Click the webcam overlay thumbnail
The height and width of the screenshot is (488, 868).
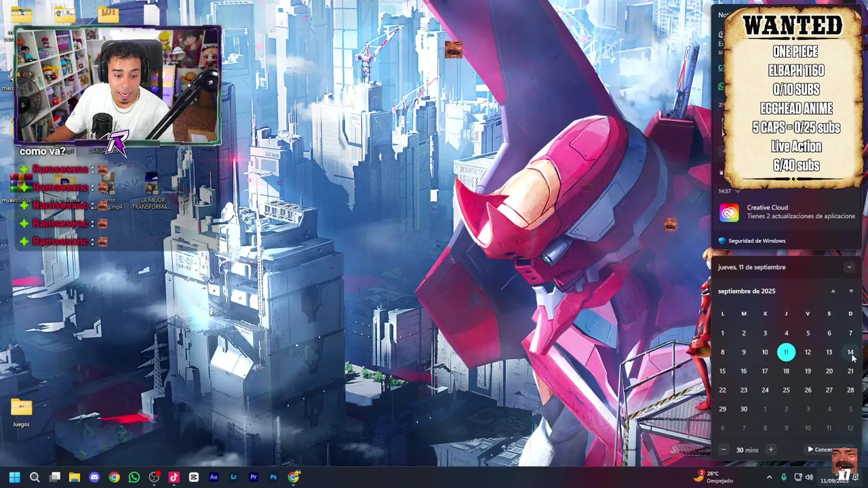pyautogui.click(x=118, y=85)
